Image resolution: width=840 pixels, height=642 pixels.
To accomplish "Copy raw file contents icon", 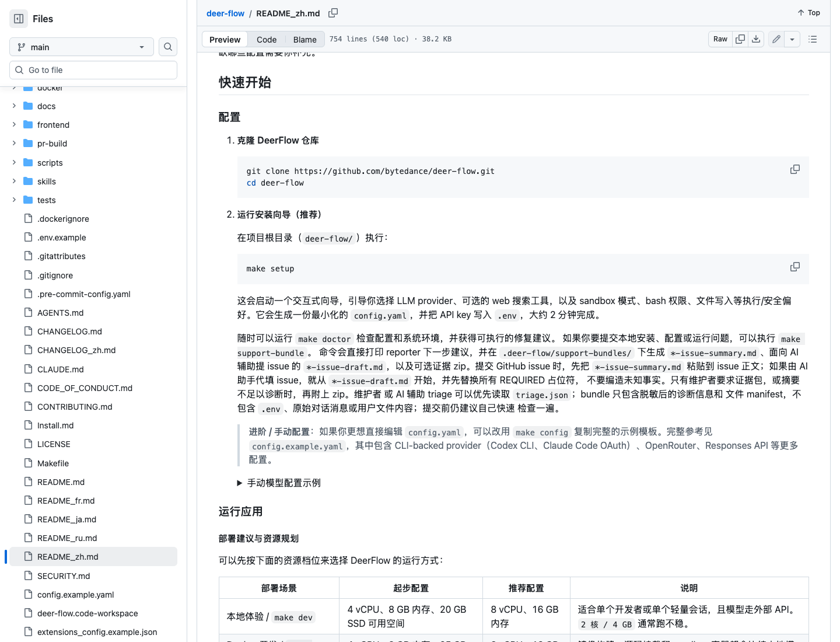I will coord(740,39).
